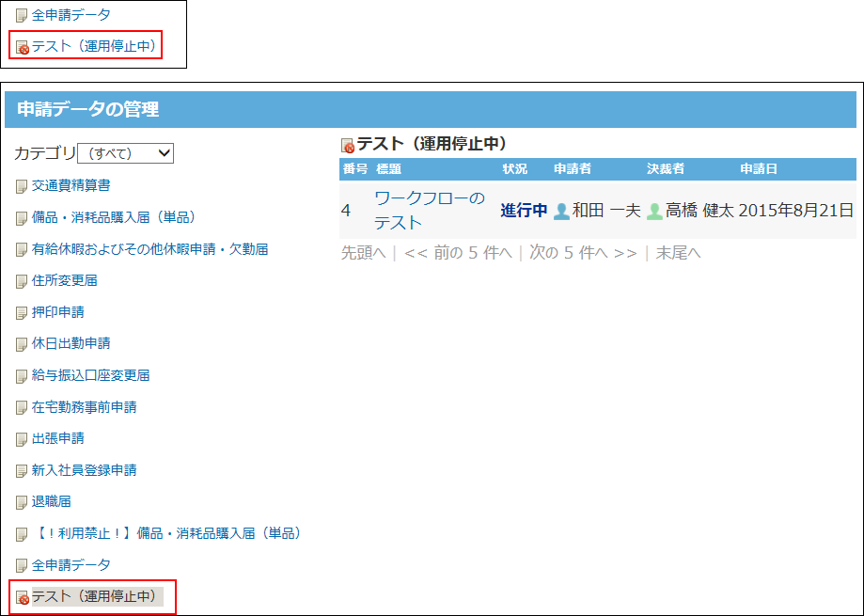The width and height of the screenshot is (864, 616).
Task: Go to 次の 5 件へ >>
Action: coord(583,253)
